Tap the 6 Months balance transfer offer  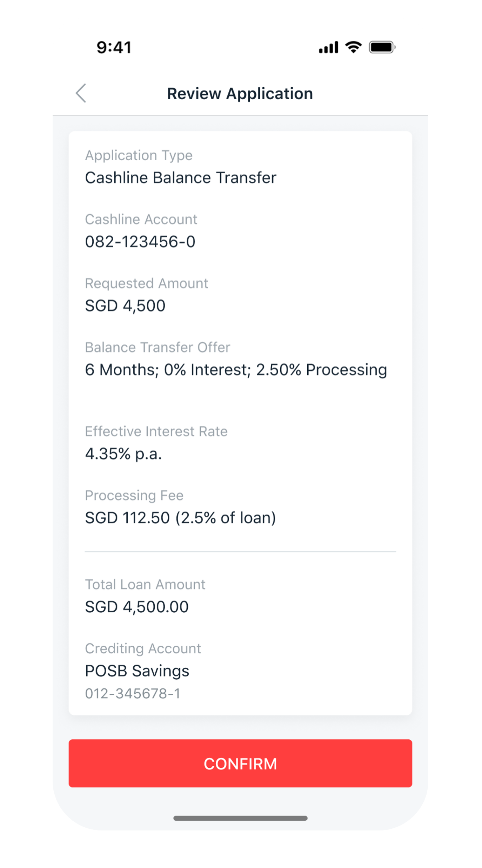(236, 370)
